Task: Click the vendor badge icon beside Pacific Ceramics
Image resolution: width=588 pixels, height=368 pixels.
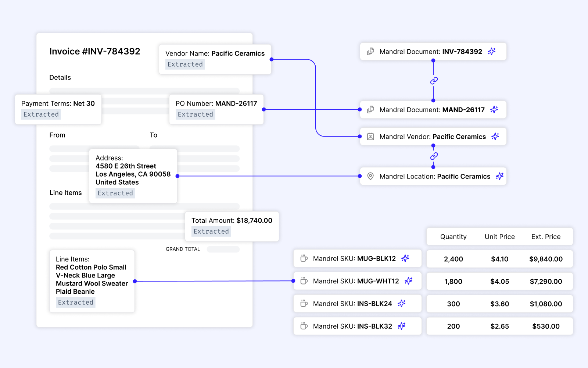Action: point(370,137)
